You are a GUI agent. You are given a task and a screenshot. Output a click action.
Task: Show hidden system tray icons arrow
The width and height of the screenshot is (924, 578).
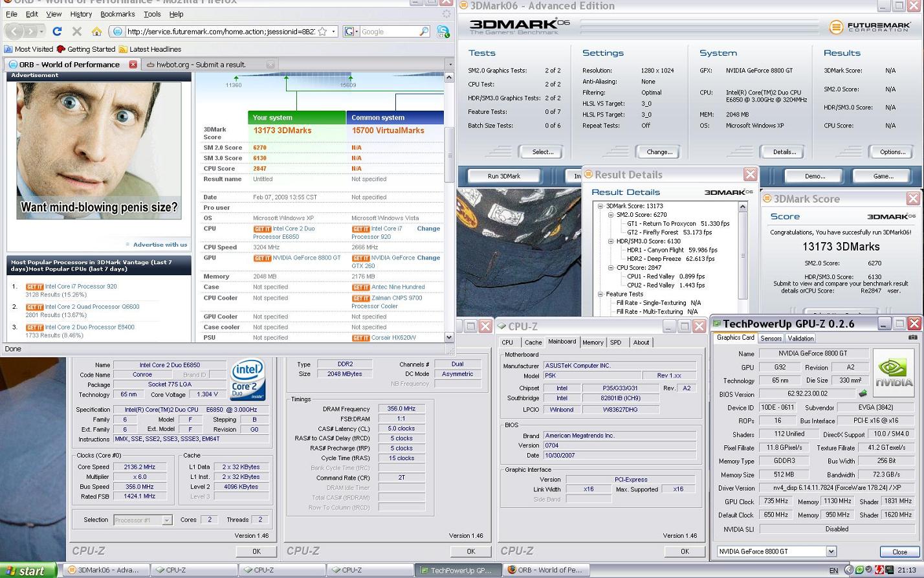849,570
